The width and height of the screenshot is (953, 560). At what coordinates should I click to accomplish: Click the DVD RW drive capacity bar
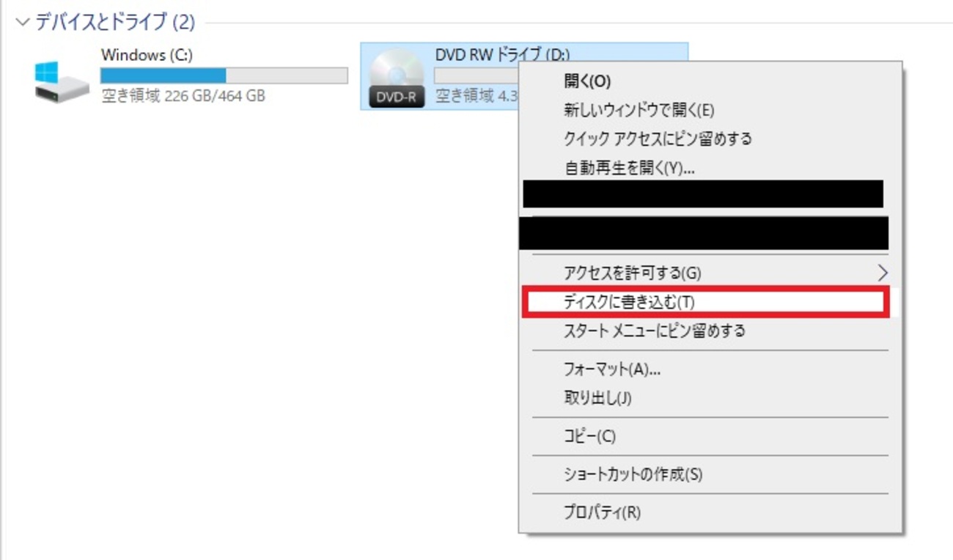point(476,75)
